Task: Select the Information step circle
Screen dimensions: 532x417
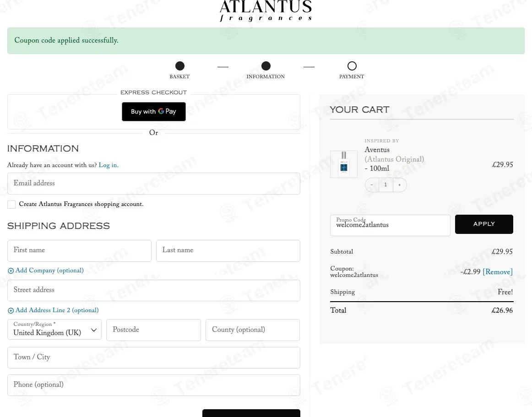Action: tap(266, 66)
